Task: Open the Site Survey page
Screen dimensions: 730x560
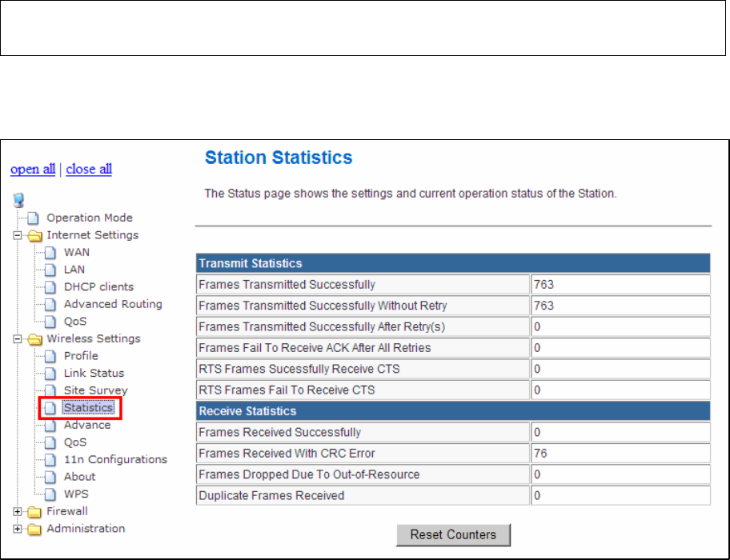Action: [95, 390]
